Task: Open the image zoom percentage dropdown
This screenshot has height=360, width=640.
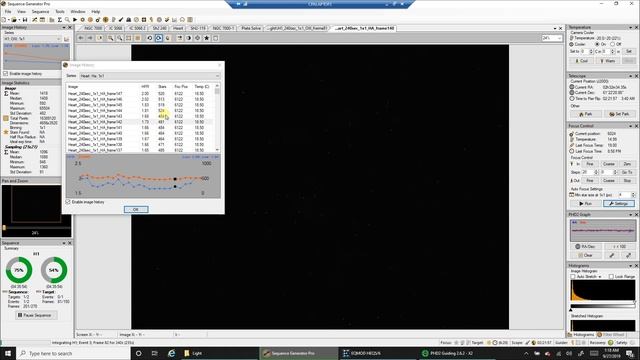Action: pyautogui.click(x=552, y=38)
